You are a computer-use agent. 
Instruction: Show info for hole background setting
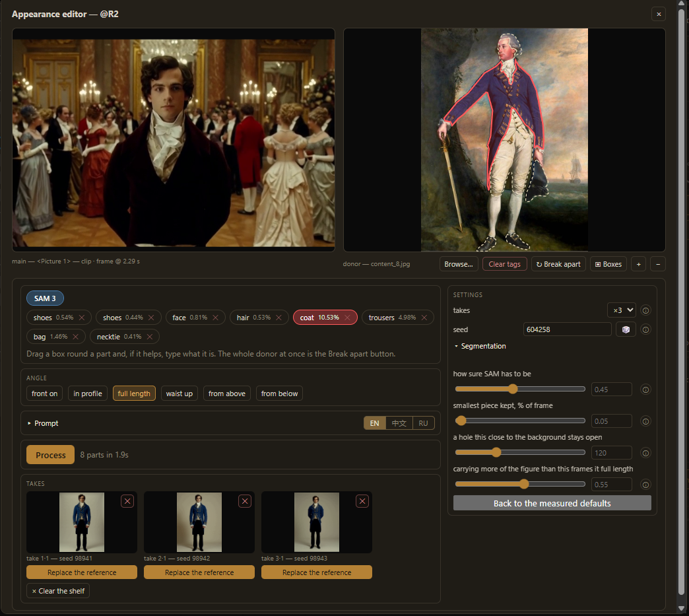point(645,453)
